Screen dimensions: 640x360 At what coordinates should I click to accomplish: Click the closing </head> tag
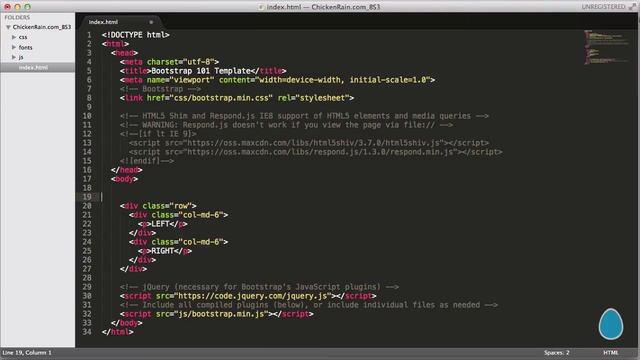coord(127,170)
